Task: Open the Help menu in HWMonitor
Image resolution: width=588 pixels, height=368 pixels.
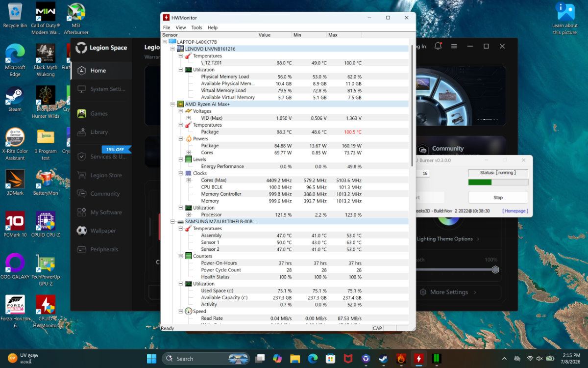Action: (x=213, y=27)
